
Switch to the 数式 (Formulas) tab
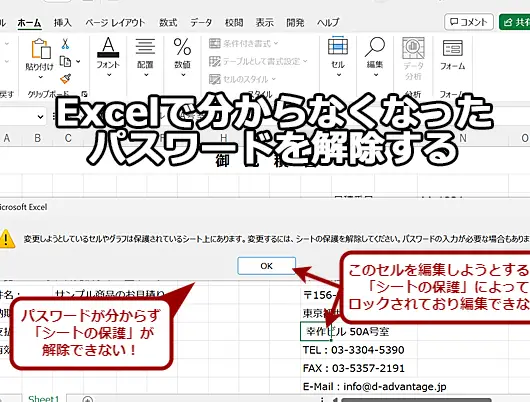168,23
